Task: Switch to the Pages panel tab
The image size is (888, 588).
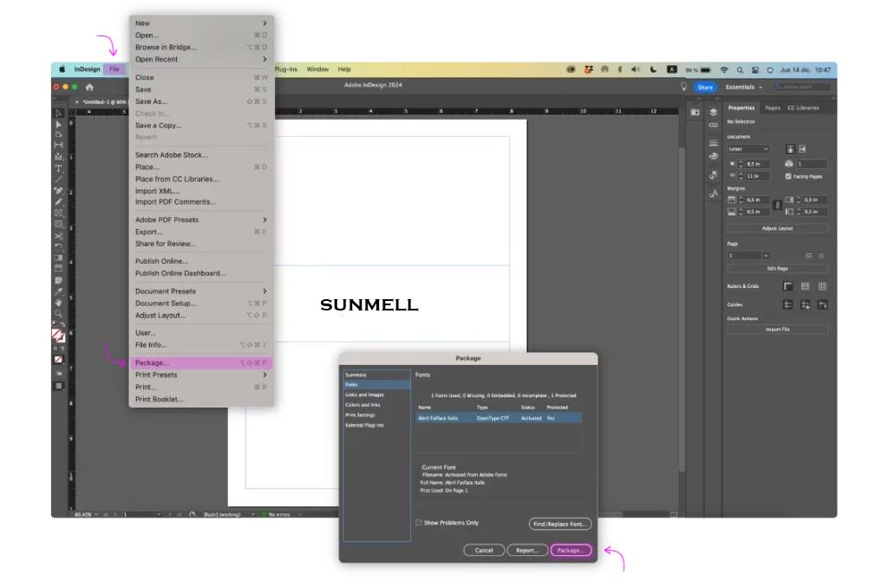Action: pos(772,108)
